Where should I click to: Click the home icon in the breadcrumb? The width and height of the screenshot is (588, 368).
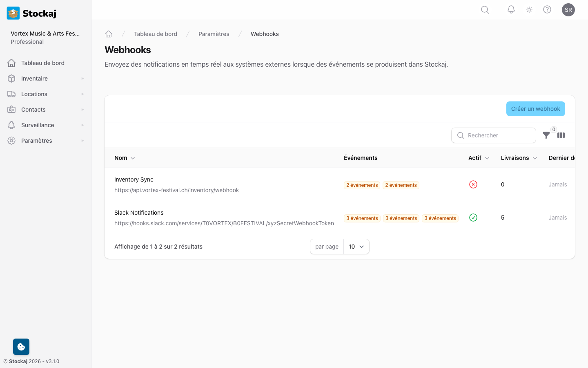[109, 34]
